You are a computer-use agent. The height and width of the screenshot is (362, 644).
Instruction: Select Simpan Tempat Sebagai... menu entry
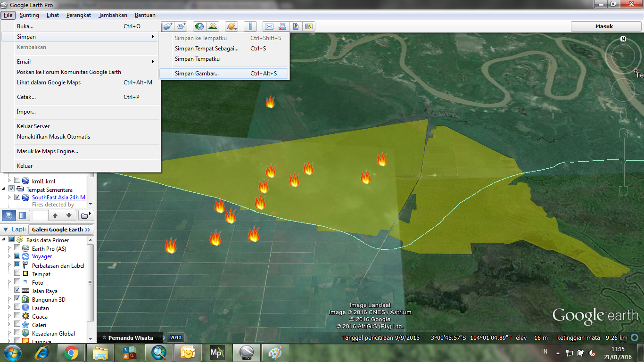point(224,49)
